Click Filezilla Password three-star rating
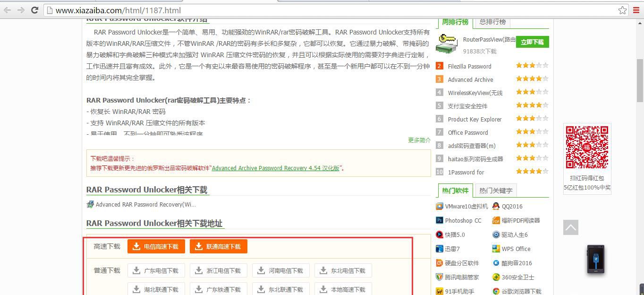Screen dimensions: 644x295 tap(532, 66)
